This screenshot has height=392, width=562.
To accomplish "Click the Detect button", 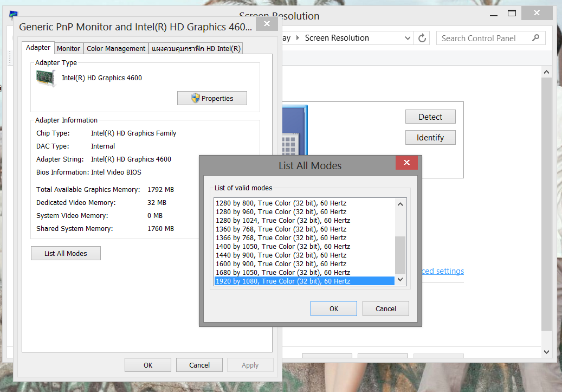I will (x=430, y=117).
